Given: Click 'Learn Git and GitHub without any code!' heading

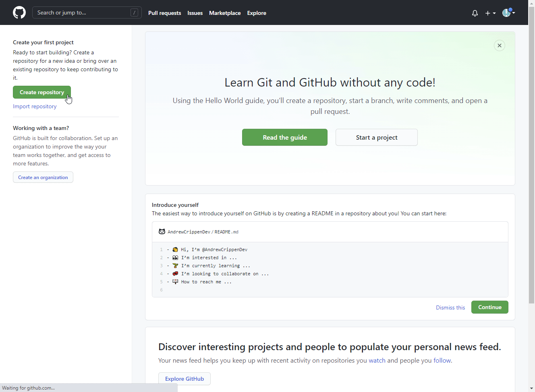Looking at the screenshot, I should click(x=330, y=83).
